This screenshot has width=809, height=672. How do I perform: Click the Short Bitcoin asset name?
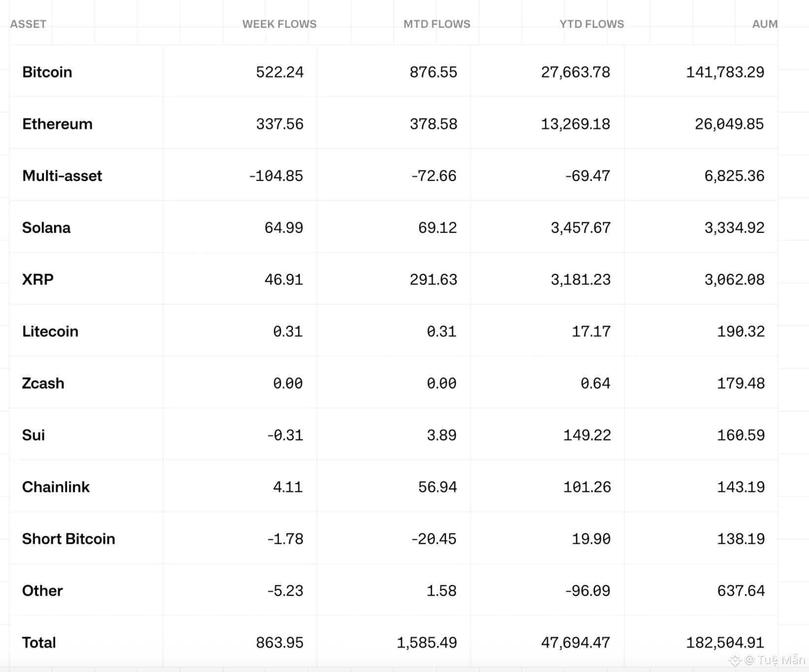pyautogui.click(x=68, y=539)
